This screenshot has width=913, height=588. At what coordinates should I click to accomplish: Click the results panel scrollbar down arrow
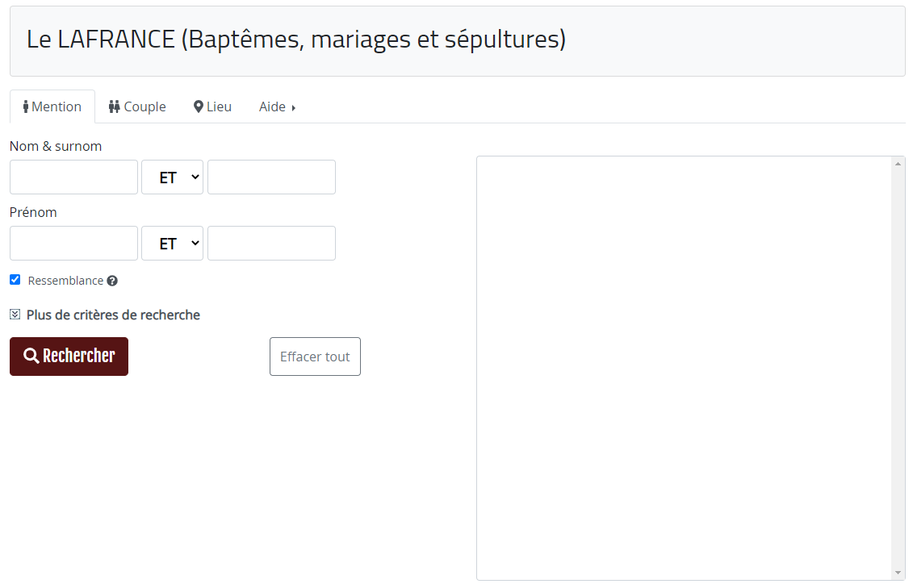click(x=898, y=573)
